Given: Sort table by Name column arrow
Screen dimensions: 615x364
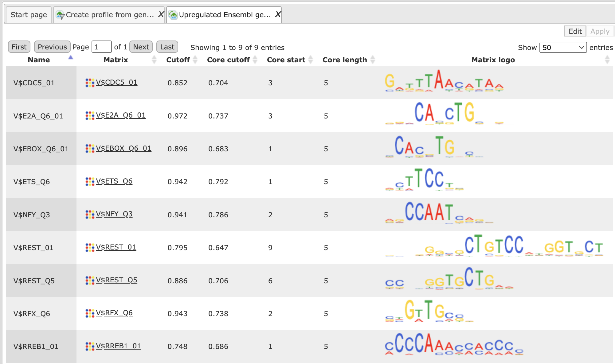Looking at the screenshot, I should [71, 58].
